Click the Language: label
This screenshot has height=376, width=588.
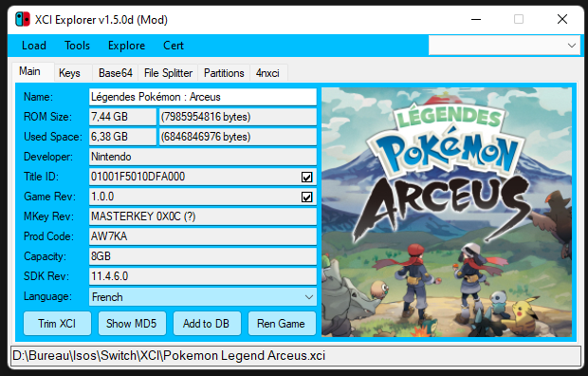click(x=47, y=296)
